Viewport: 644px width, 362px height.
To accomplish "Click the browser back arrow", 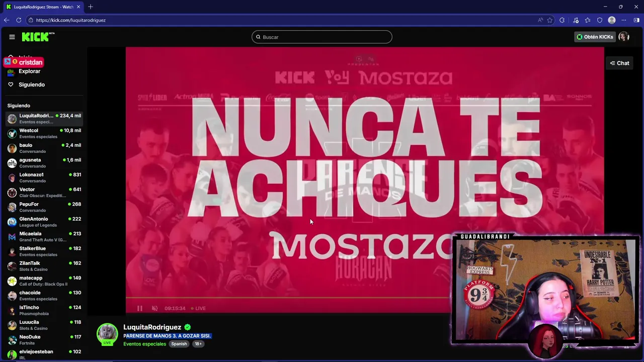I will click(7, 20).
